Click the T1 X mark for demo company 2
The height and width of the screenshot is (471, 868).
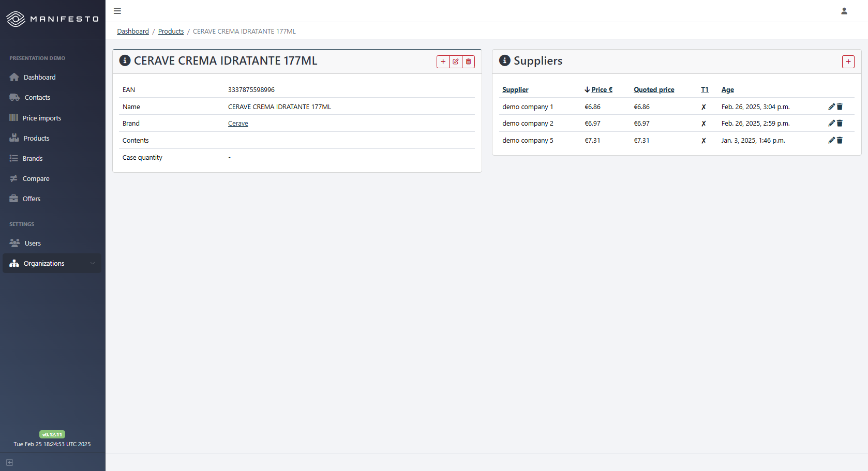[x=704, y=124]
